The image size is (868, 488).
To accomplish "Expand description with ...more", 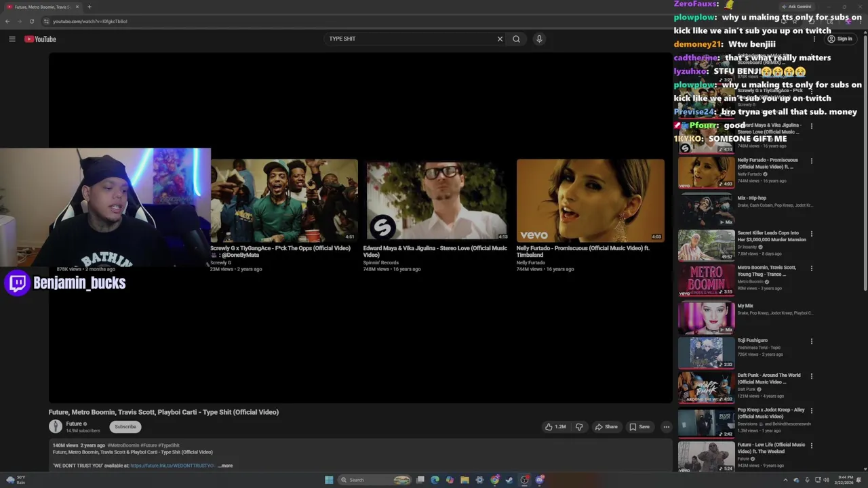I will (225, 466).
